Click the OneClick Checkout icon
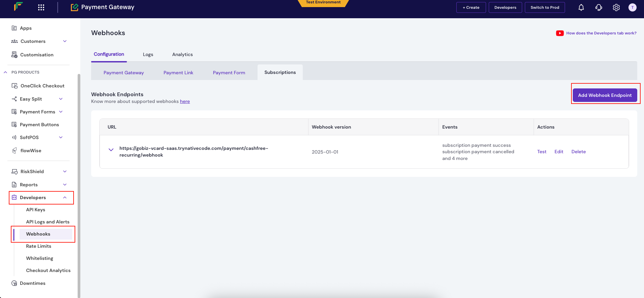This screenshot has width=644, height=298. point(15,86)
